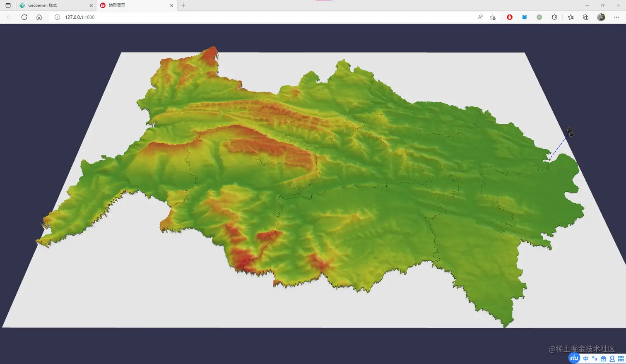Open the red hand blocker extension
The image size is (626, 364).
510,17
